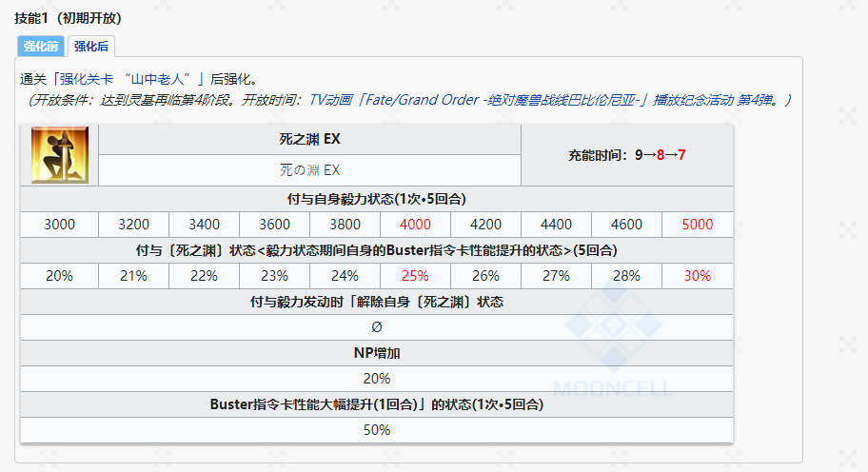This screenshot has height=472, width=868.
Task: Click the Ø symbol cell
Action: pos(376,327)
